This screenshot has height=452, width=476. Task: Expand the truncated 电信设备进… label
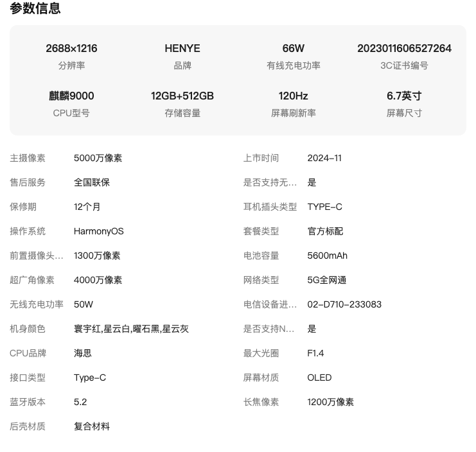pos(270,304)
